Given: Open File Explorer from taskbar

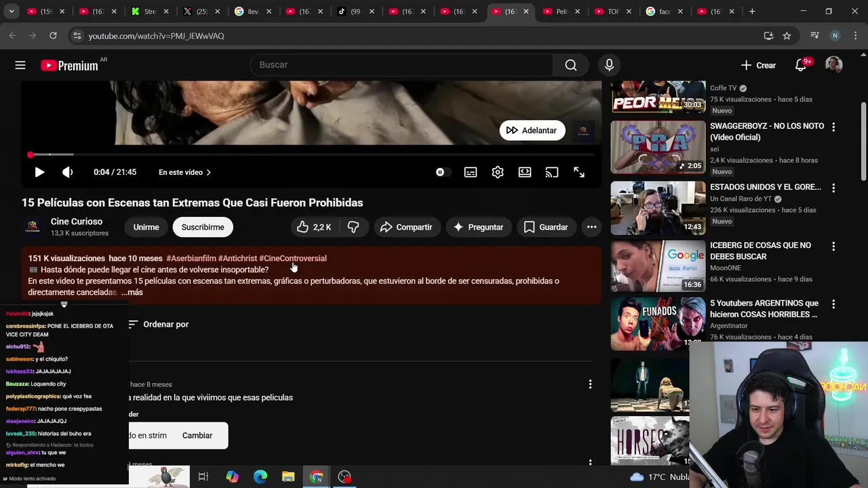Looking at the screenshot, I should point(288,476).
